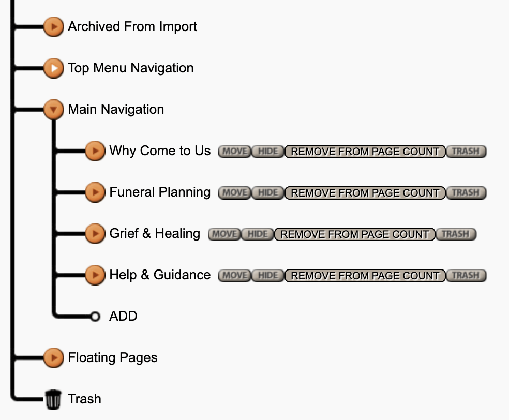Remove Grief & Healing from page count

[x=354, y=234]
